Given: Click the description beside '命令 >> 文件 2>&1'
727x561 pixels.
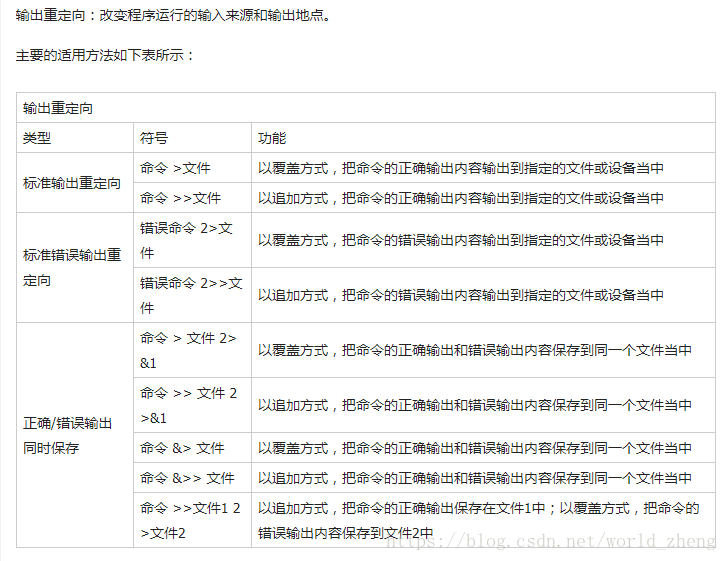Looking at the screenshot, I should [x=483, y=405].
